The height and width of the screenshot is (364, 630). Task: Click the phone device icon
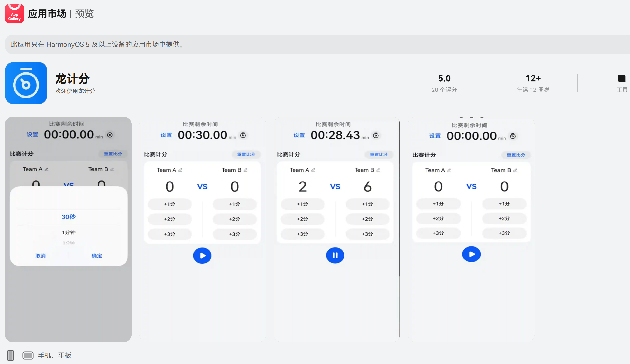pos(11,355)
